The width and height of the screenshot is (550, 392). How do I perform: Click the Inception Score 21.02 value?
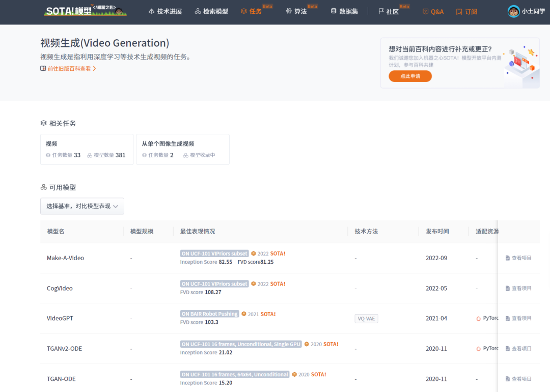point(226,352)
